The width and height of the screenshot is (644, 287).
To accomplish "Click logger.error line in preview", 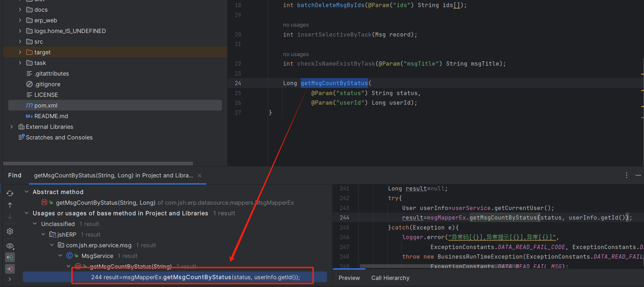I will point(481,237).
